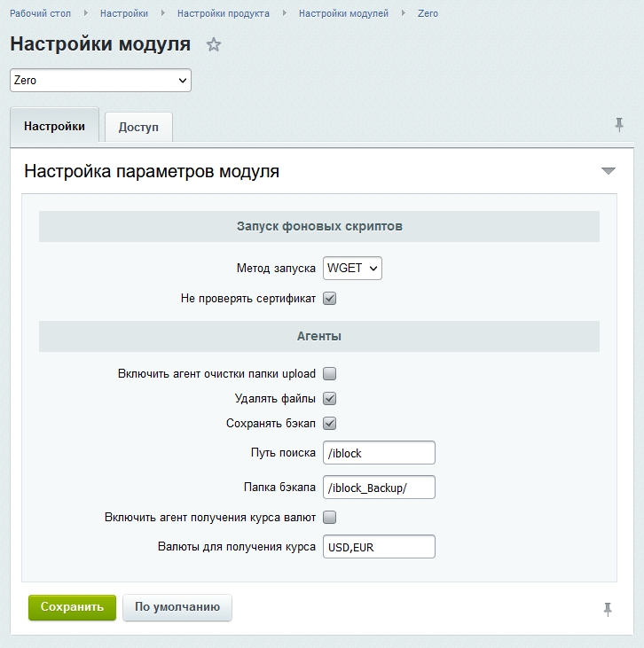
Task: Add page to favorites with star icon
Action: 213,45
